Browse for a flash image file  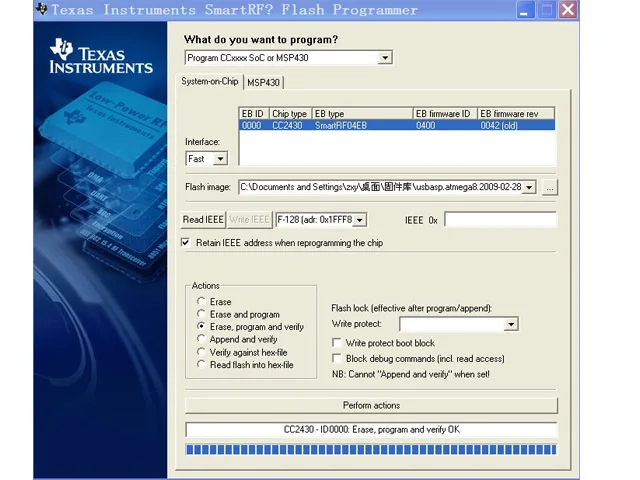pyautogui.click(x=550, y=187)
